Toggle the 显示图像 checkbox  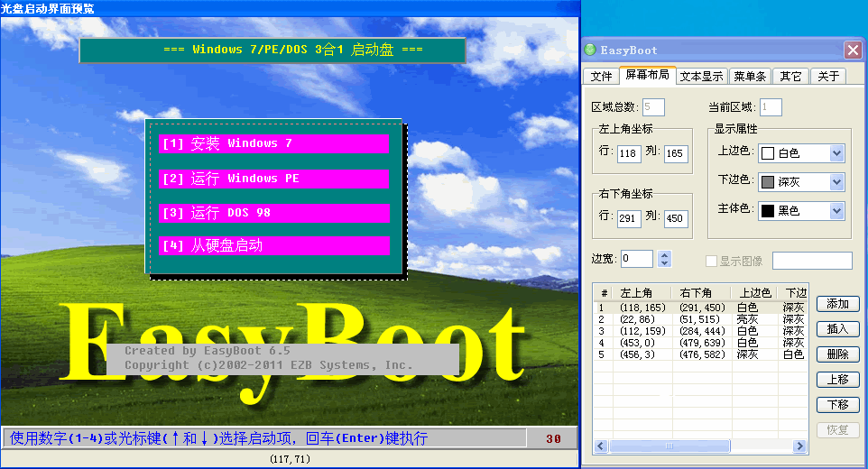[x=711, y=261]
